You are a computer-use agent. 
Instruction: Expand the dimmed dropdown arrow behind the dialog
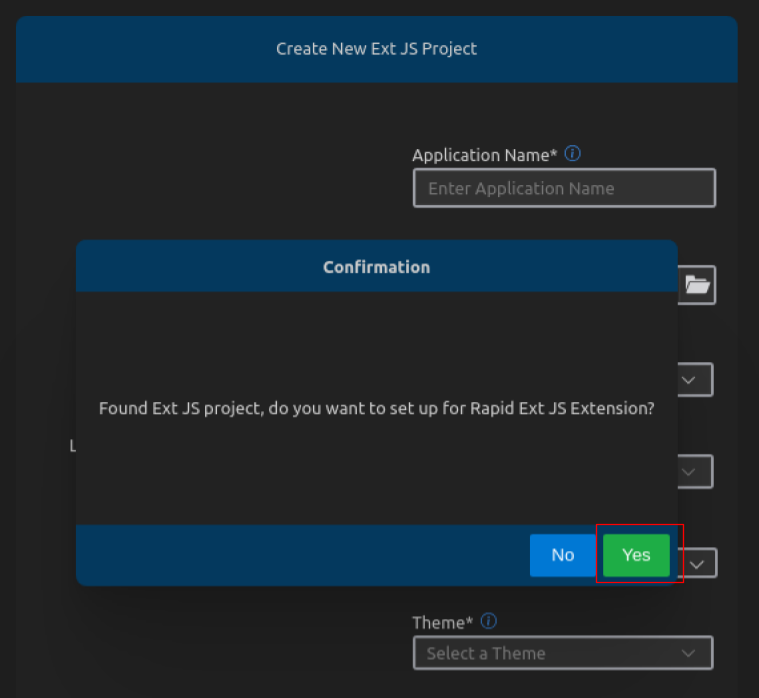[x=690, y=471]
